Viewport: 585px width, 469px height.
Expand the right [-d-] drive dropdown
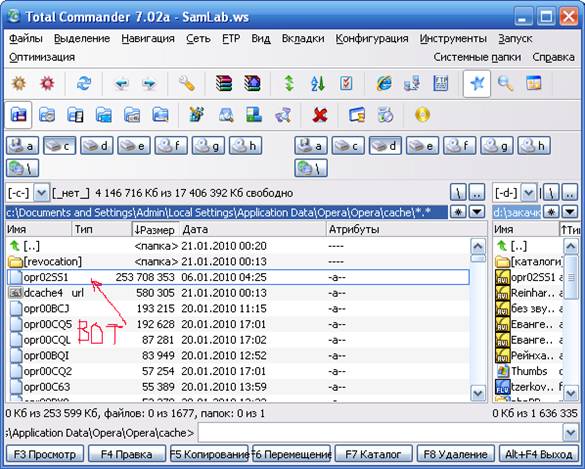coord(528,193)
